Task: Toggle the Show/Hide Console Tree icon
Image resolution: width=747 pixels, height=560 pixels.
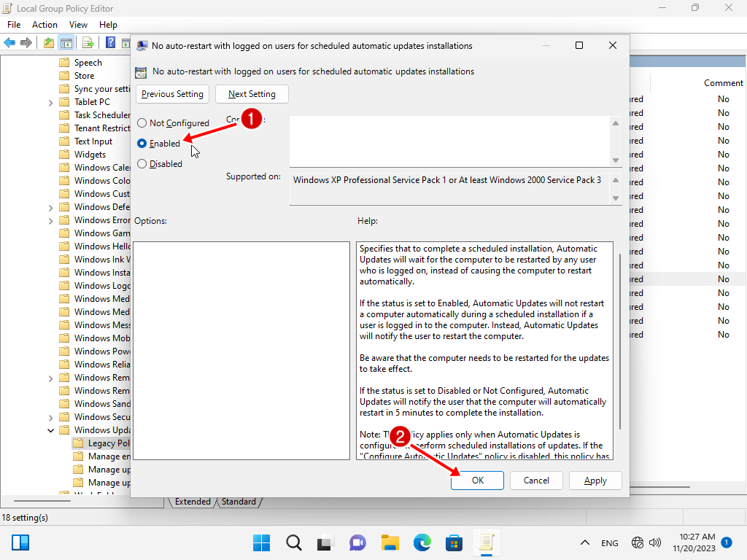Action: coord(66,43)
